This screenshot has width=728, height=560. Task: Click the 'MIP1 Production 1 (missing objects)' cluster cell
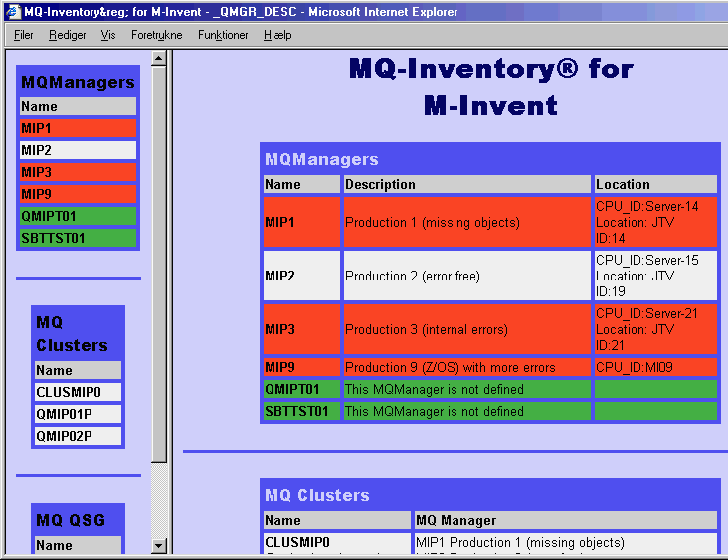[520, 542]
